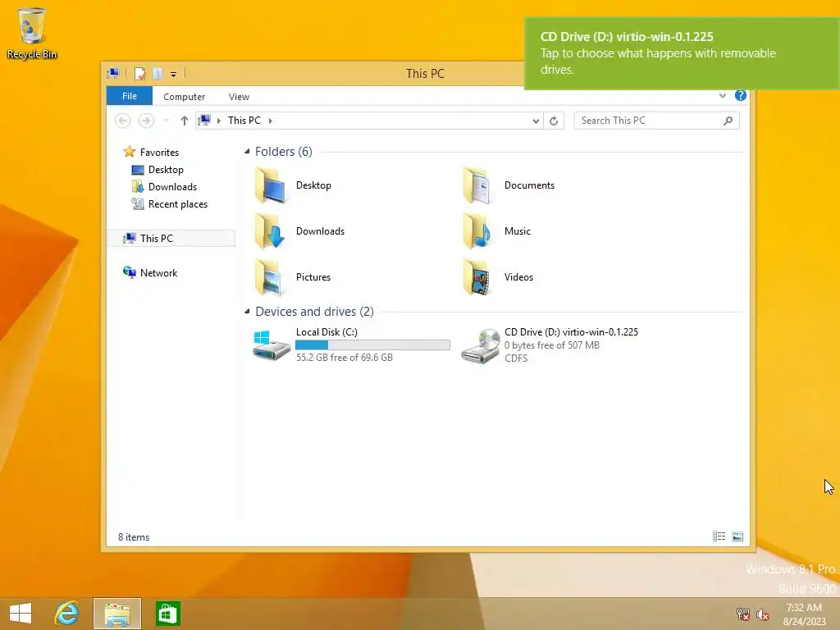
Task: Select the Local Disk (C:) drive icon
Action: [272, 345]
